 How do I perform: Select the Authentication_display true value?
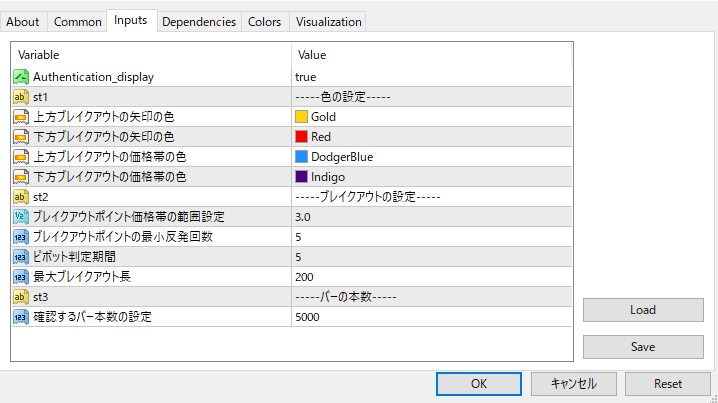pos(306,77)
